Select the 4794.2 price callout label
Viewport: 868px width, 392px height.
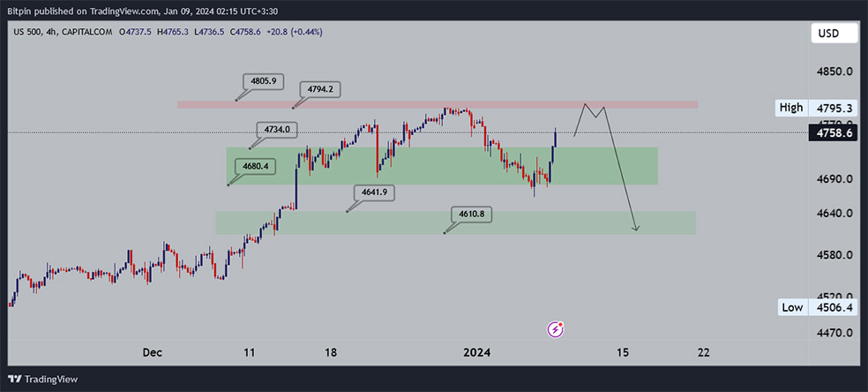[318, 89]
